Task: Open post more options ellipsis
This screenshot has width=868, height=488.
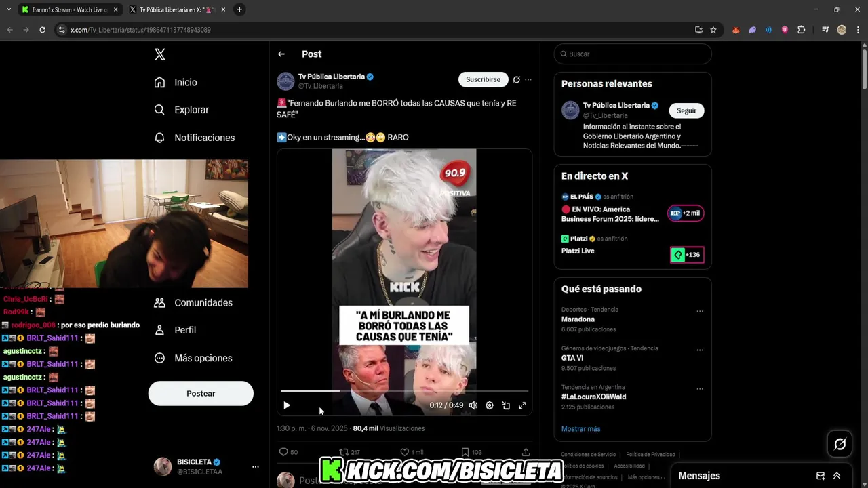Action: click(x=528, y=79)
